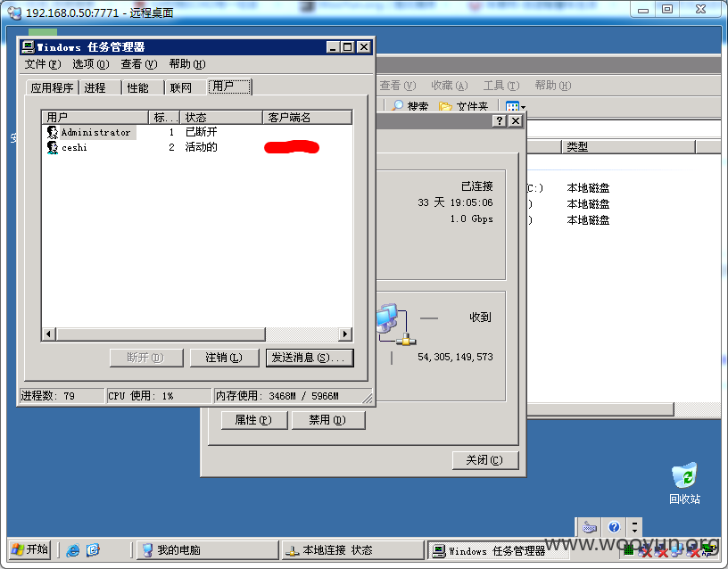Click the CPU 使用 status bar entry
Screen dimensions: 728x569
tap(159, 396)
